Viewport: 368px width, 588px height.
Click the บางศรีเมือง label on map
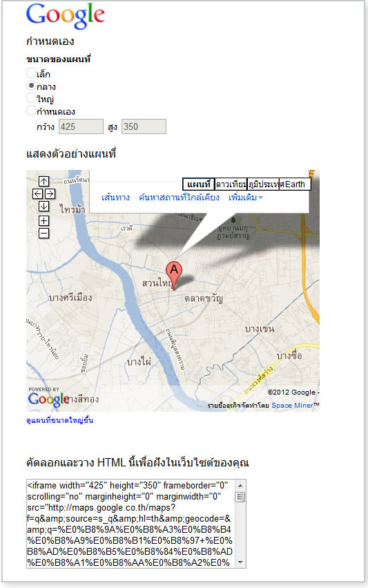tap(70, 298)
